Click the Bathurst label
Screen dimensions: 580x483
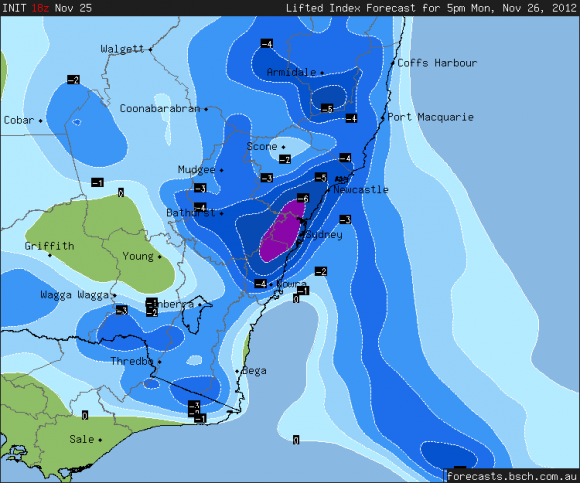coord(191,213)
